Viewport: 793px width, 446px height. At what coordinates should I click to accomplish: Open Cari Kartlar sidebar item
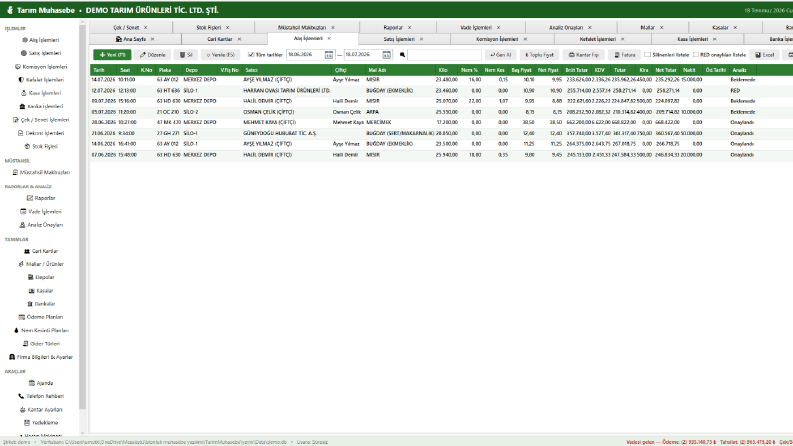click(x=40, y=251)
